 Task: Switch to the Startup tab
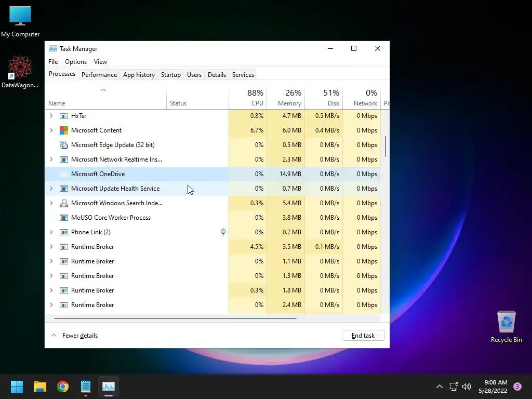click(x=170, y=75)
